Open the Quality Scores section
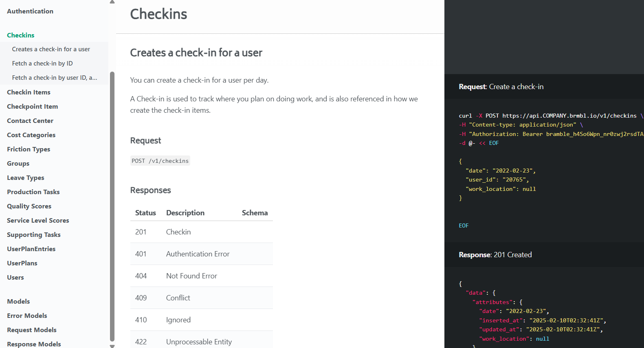 coord(29,206)
